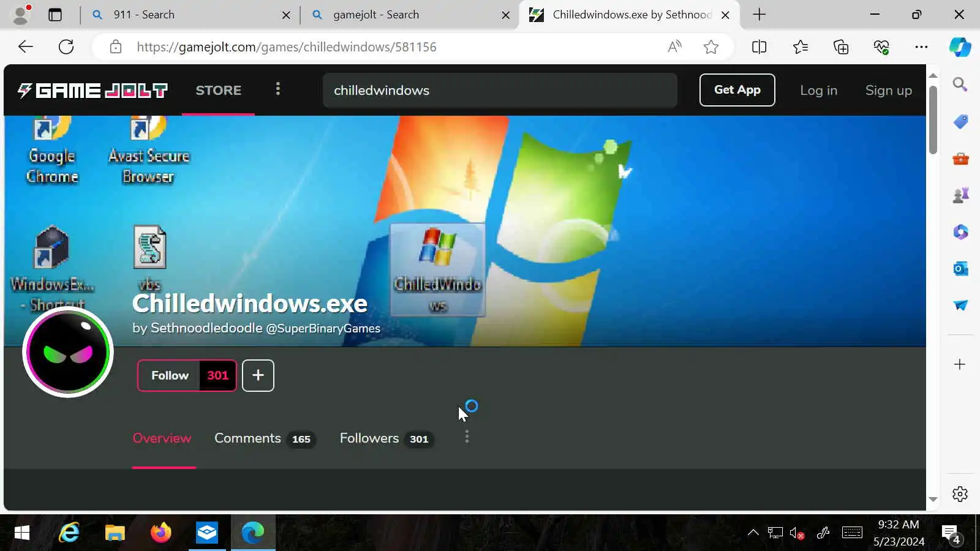
Task: Open the network status tray icon
Action: click(x=775, y=533)
